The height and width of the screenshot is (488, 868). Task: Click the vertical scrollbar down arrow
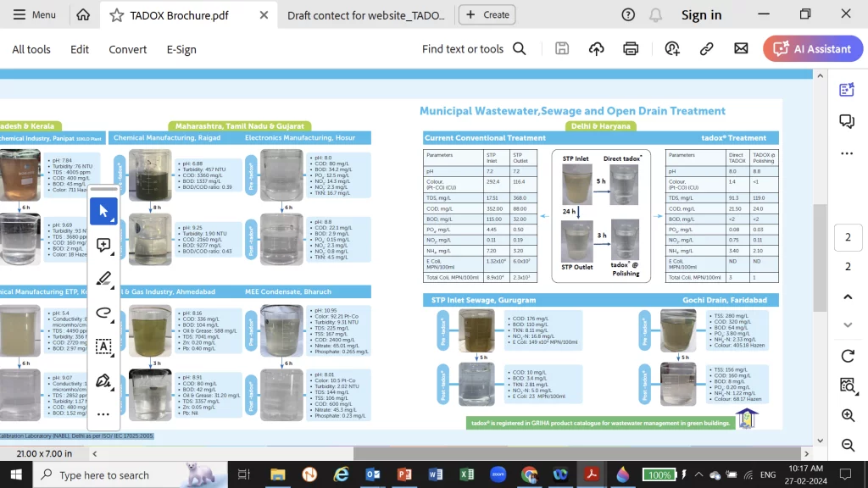coord(820,441)
